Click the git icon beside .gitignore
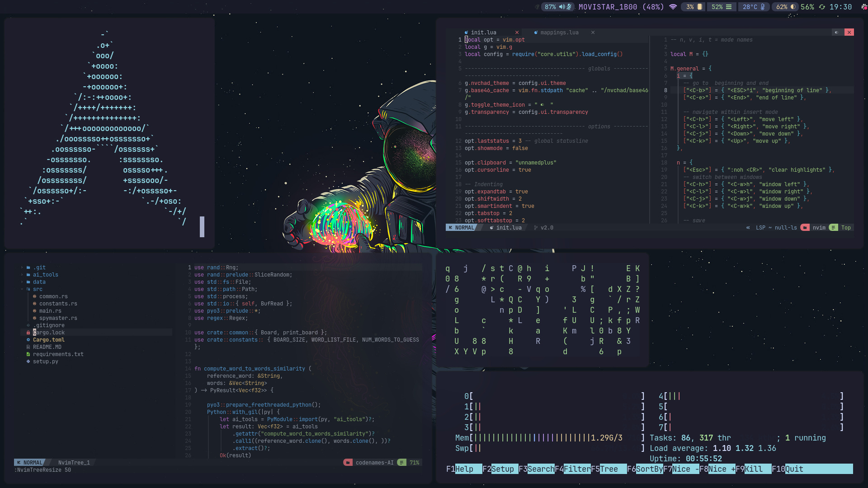 (x=28, y=325)
